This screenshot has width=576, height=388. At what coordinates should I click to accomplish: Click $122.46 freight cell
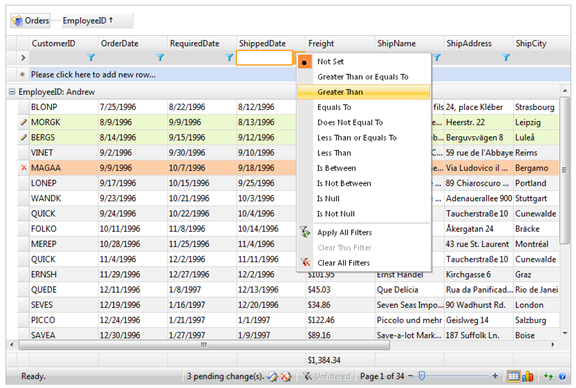coord(340,320)
